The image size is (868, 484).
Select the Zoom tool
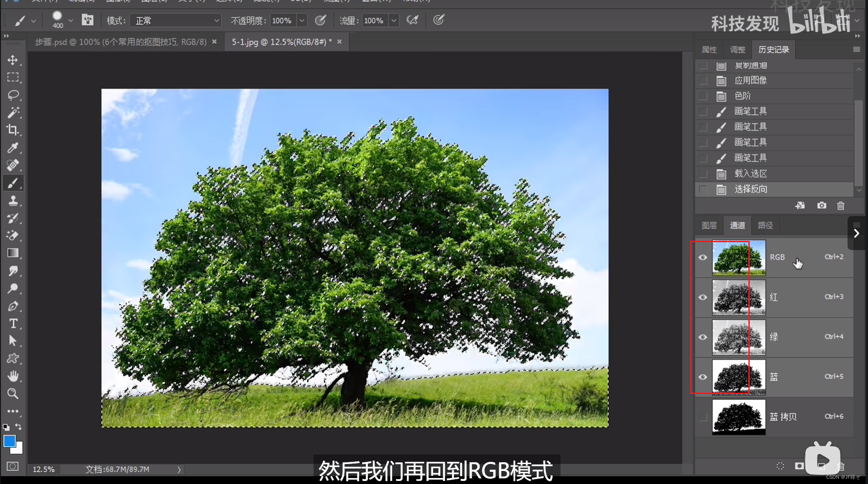(13, 394)
